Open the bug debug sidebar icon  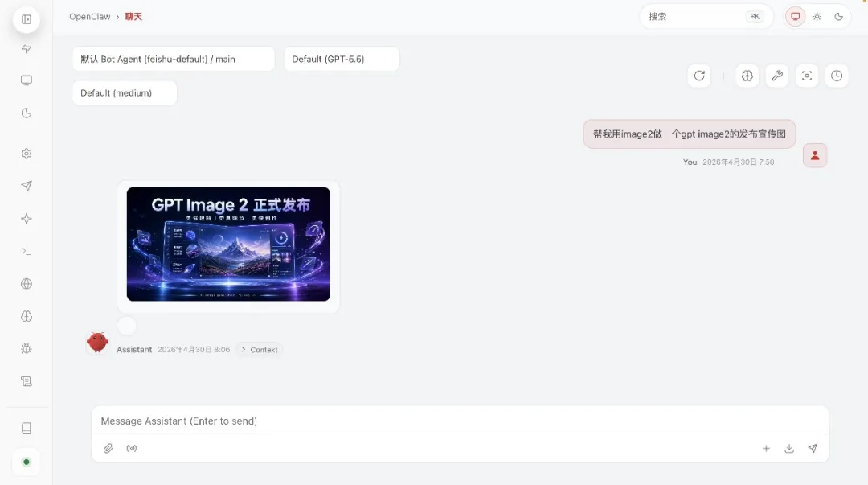click(x=26, y=348)
